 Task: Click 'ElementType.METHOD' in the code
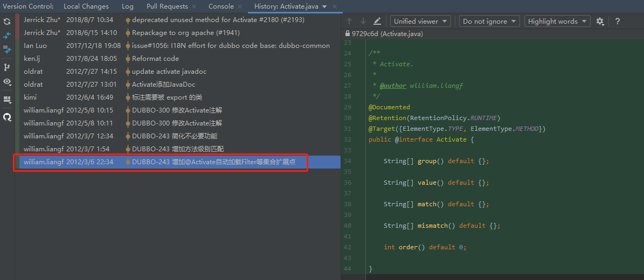click(x=504, y=129)
